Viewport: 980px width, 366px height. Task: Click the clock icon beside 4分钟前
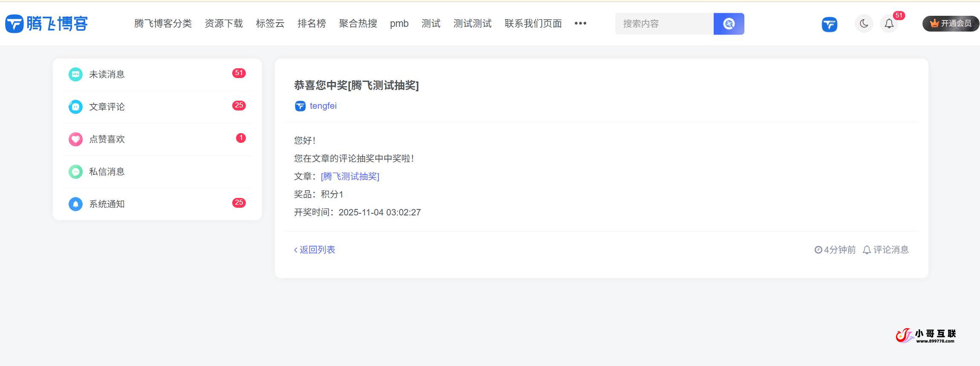(818, 250)
